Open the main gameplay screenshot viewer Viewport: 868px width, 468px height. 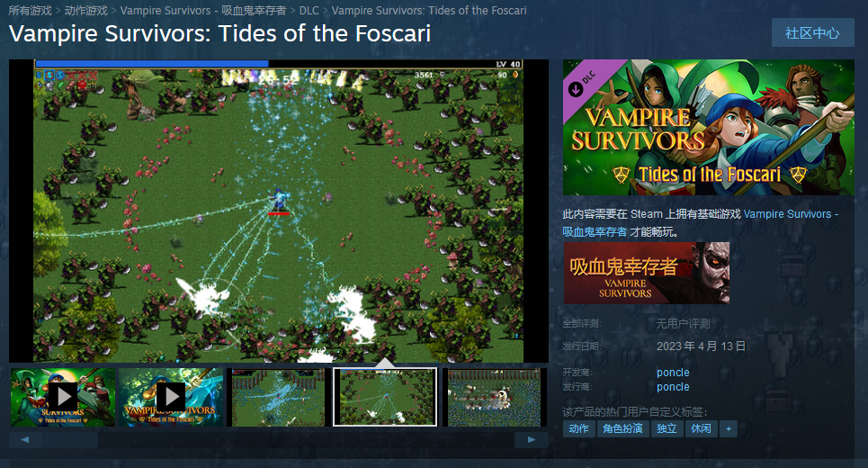click(x=279, y=211)
